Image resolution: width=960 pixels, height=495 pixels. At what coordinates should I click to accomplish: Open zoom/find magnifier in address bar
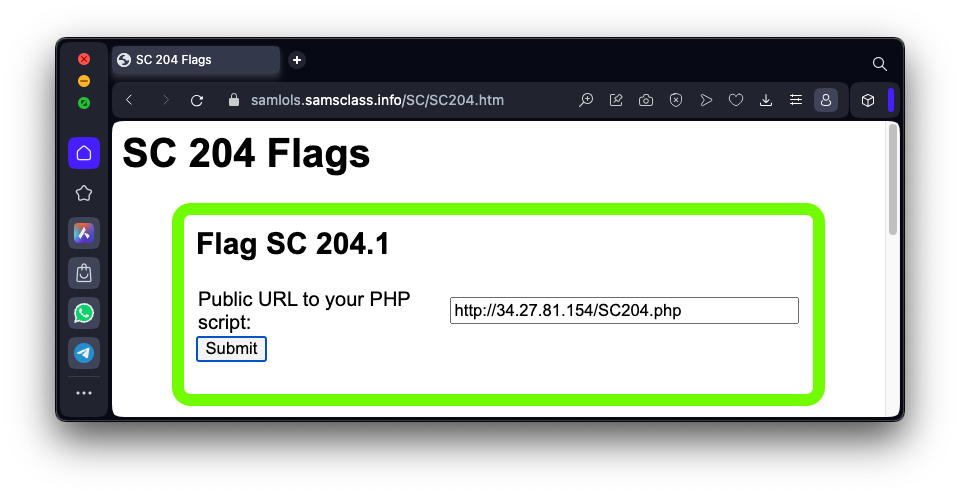click(586, 100)
